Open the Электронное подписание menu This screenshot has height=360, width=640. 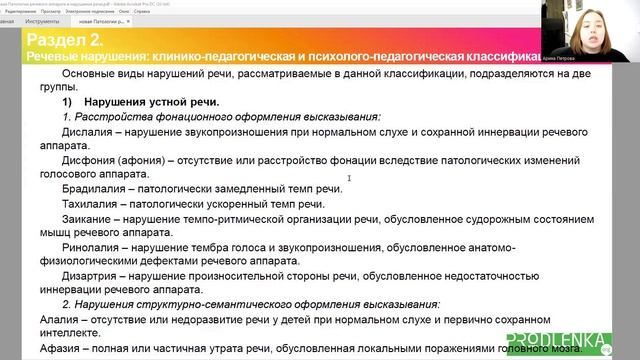[x=90, y=11]
